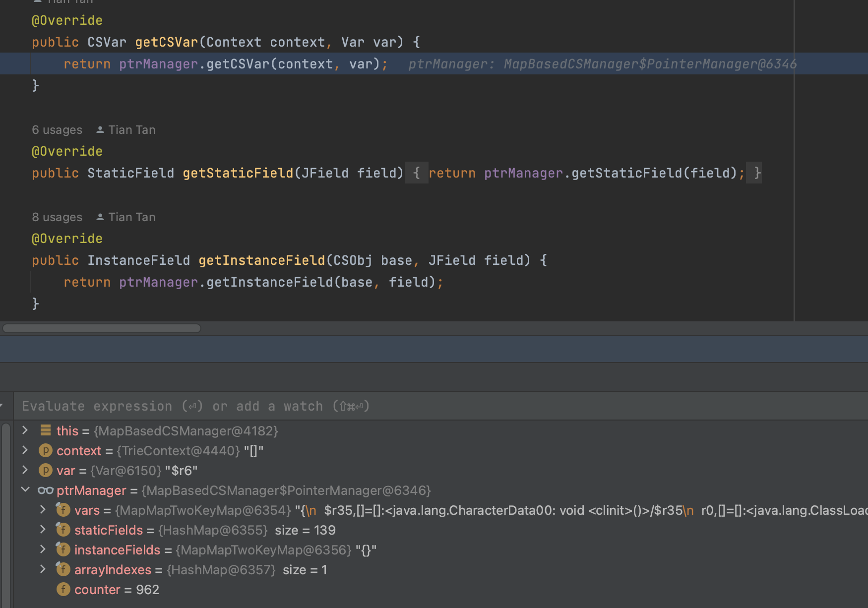Click the @Override annotation above getCSVar
Image resolution: width=868 pixels, height=608 pixels.
click(67, 20)
